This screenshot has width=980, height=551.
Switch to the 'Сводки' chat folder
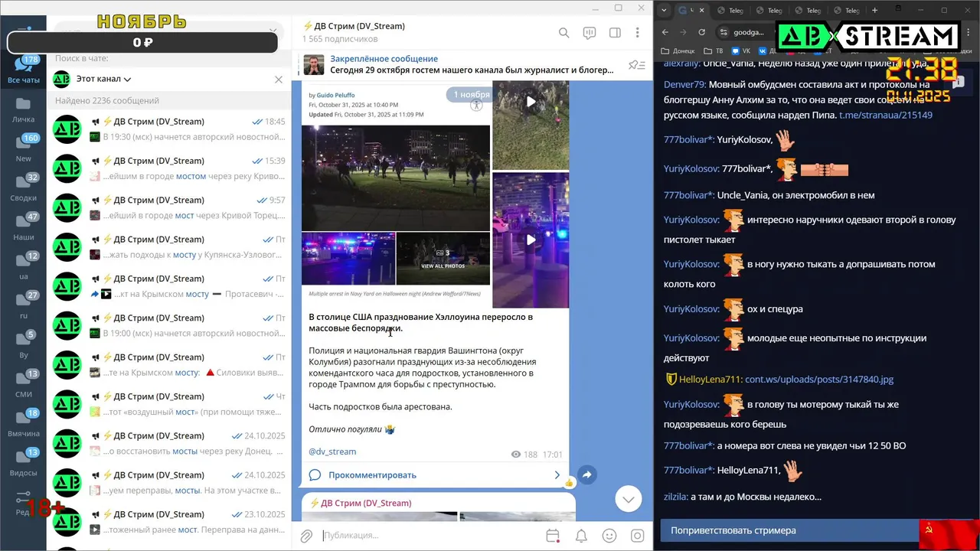click(24, 188)
